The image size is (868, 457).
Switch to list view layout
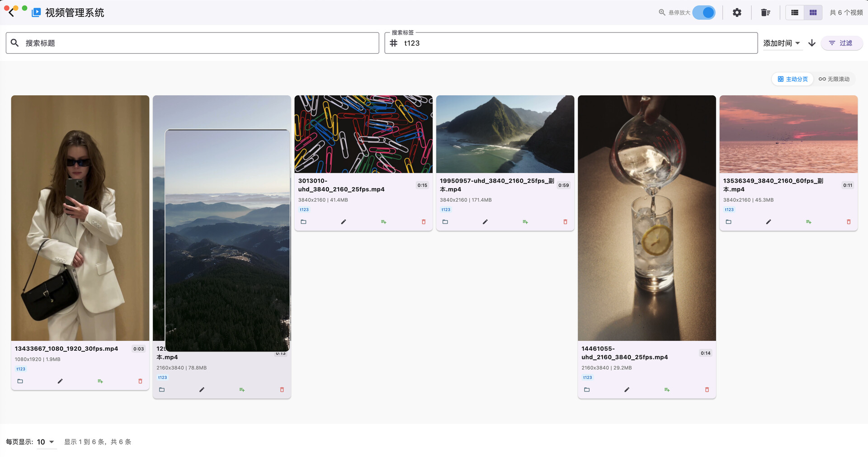pos(794,13)
